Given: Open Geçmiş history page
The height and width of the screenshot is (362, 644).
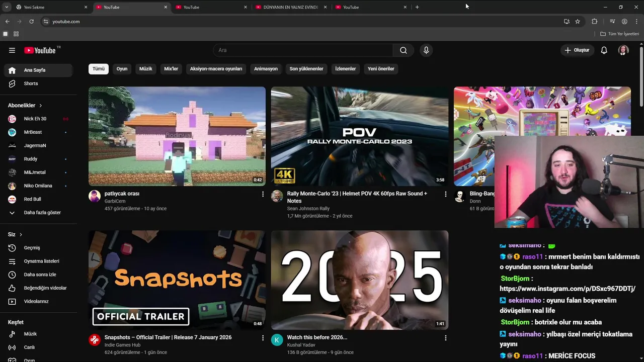Looking at the screenshot, I should [39, 248].
